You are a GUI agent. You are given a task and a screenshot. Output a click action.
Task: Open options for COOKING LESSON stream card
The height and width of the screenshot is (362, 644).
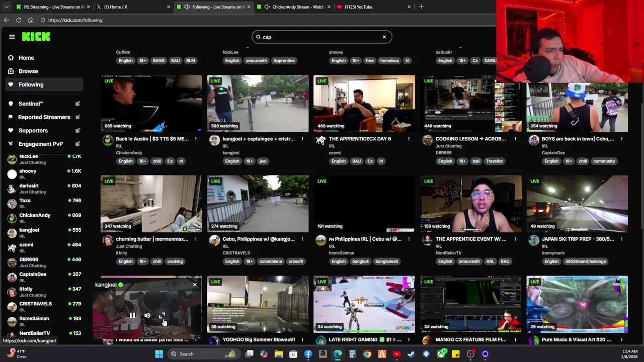click(x=515, y=139)
